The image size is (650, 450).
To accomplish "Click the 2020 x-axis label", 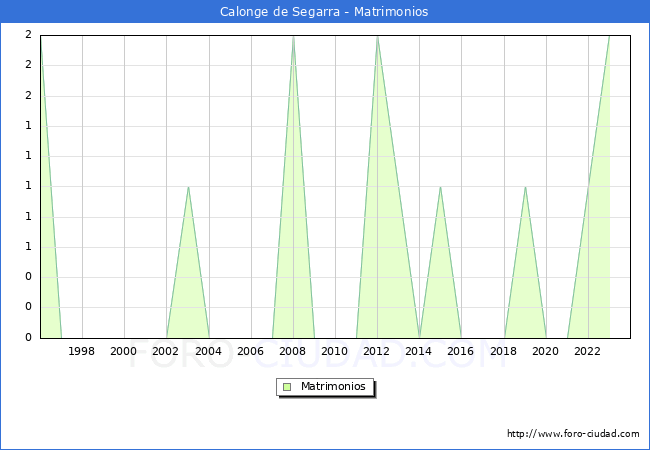I will [x=546, y=351].
